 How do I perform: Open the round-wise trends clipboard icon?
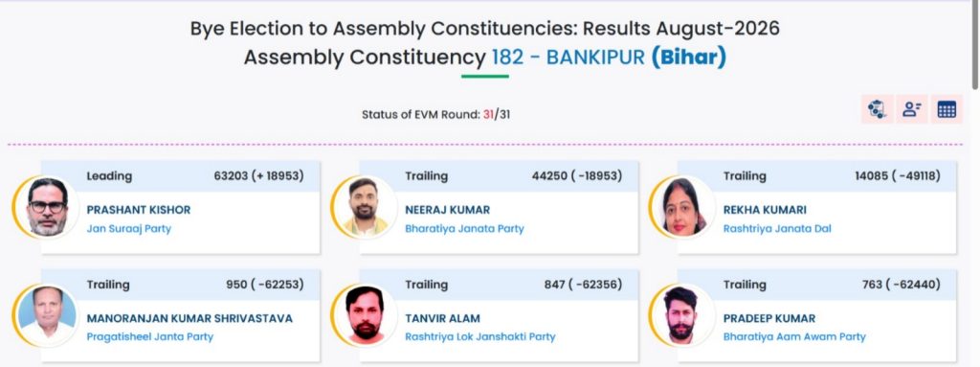(877, 109)
